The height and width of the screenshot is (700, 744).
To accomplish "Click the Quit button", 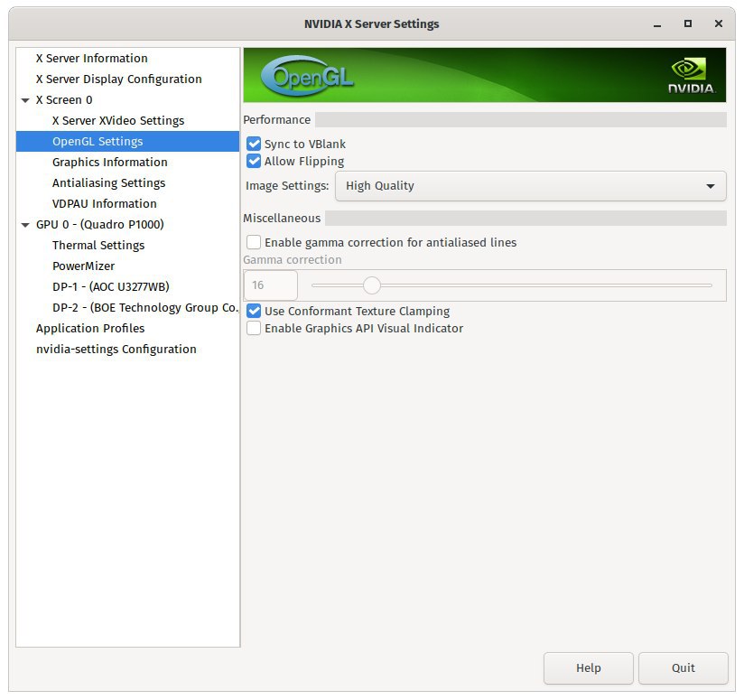I will tap(684, 667).
